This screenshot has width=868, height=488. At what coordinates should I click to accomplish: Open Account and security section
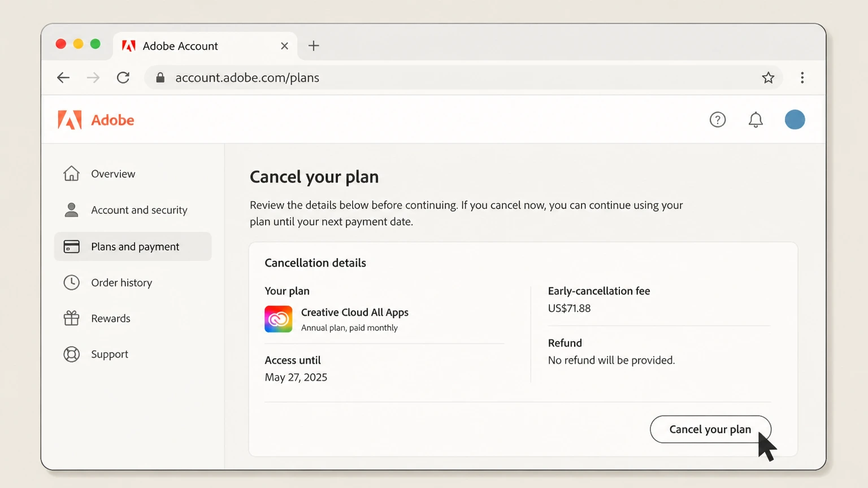(x=133, y=210)
